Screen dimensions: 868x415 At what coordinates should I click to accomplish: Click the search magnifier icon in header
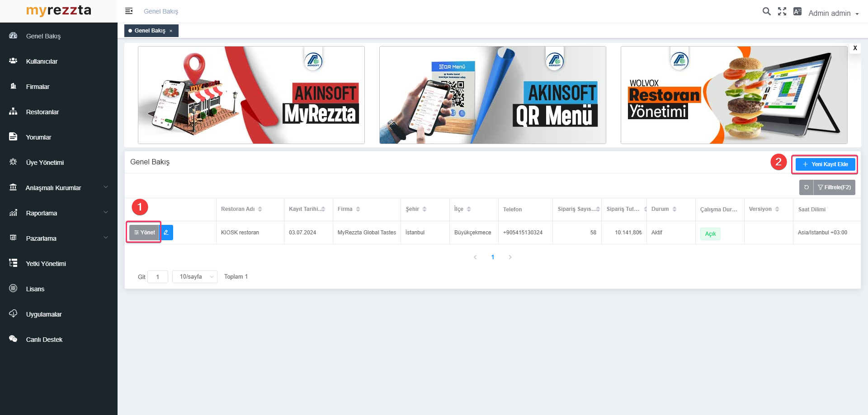point(767,12)
